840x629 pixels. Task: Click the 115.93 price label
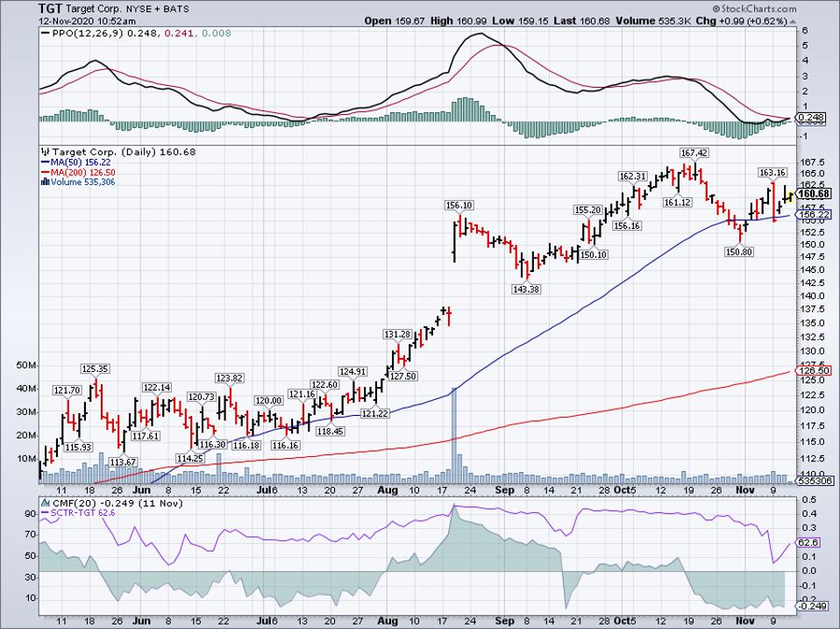tap(78, 447)
